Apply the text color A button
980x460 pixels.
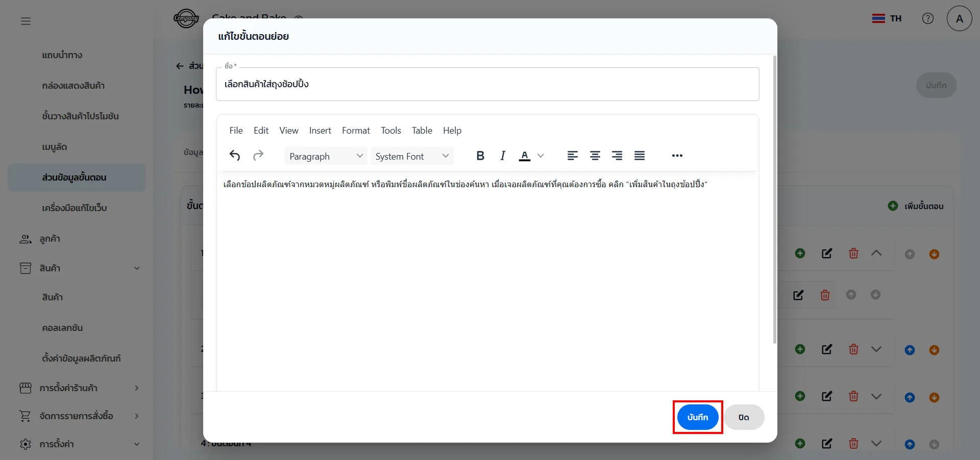point(524,156)
